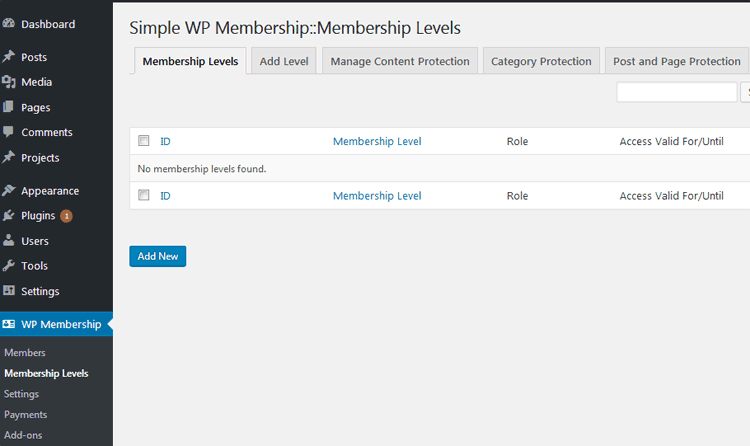This screenshot has width=750, height=446.
Task: Go to Media in sidebar
Action: (36, 82)
